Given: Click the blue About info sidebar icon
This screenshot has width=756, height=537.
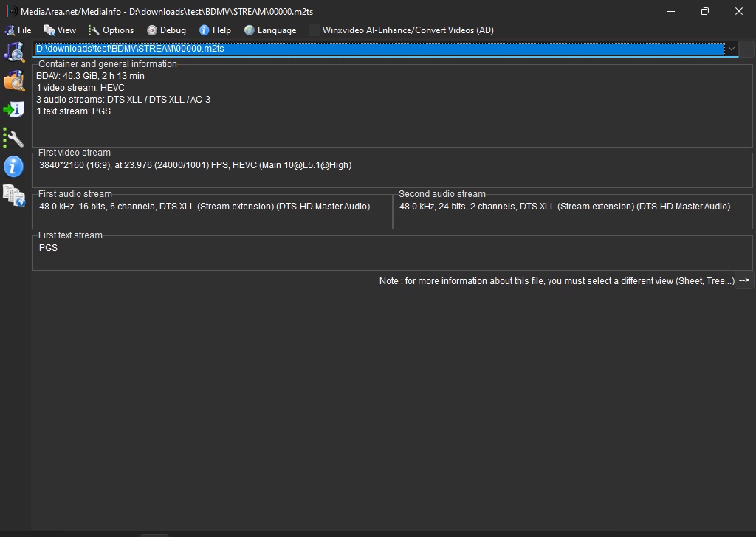Looking at the screenshot, I should (14, 167).
